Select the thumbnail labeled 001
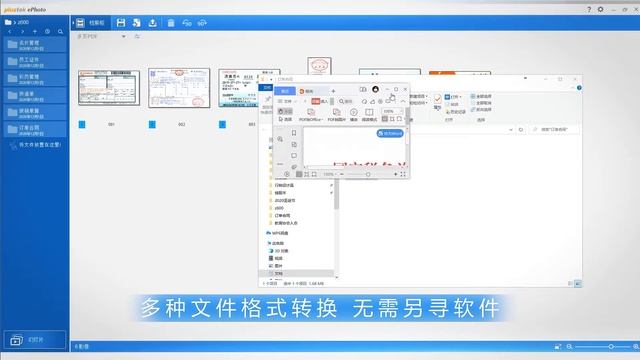Viewport: 640px width, 360px height. pos(109,88)
